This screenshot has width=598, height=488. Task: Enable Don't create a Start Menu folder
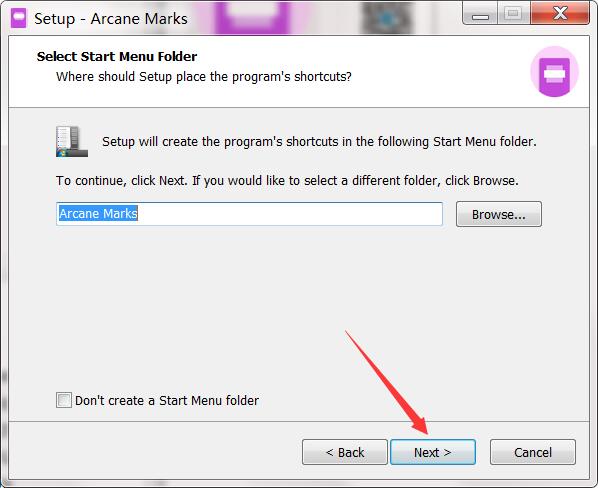(x=64, y=400)
